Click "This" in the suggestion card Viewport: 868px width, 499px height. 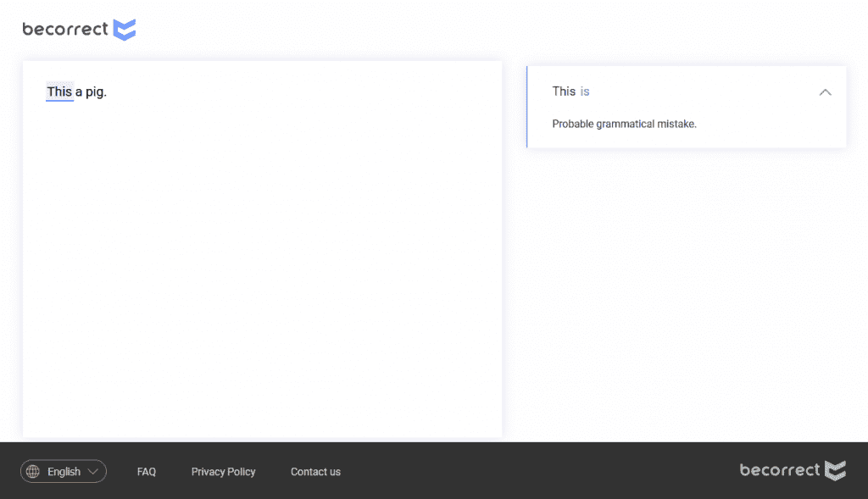564,91
